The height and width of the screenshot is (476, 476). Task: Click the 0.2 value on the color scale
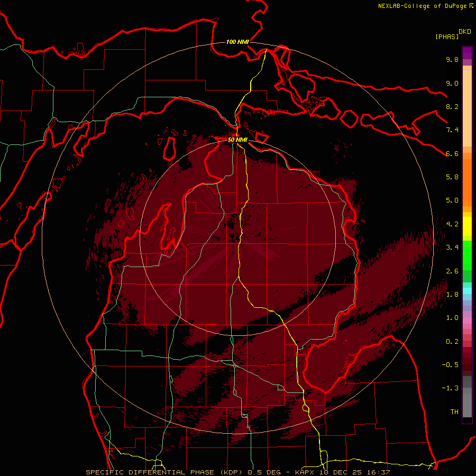pyautogui.click(x=452, y=342)
